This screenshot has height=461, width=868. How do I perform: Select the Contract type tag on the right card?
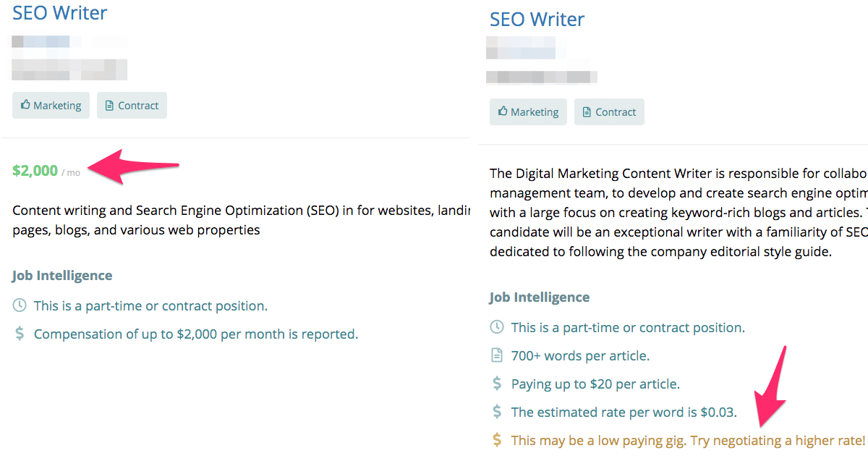click(x=609, y=111)
